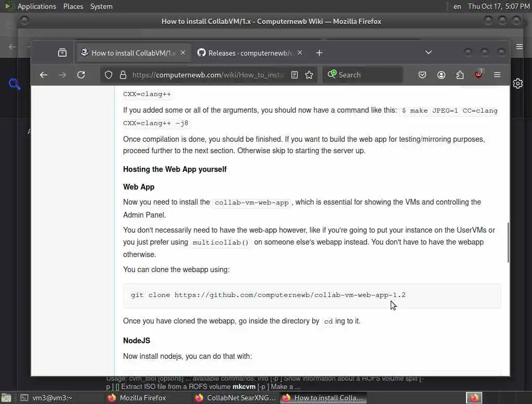The width and height of the screenshot is (532, 404).
Task: Open the Places menu
Action: coord(73,6)
